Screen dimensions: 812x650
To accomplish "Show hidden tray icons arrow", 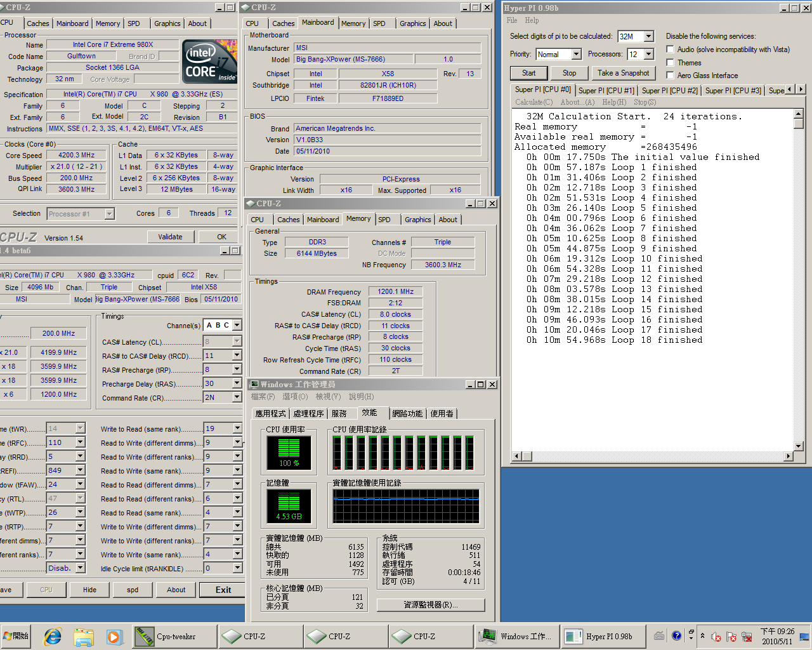I will [702, 635].
